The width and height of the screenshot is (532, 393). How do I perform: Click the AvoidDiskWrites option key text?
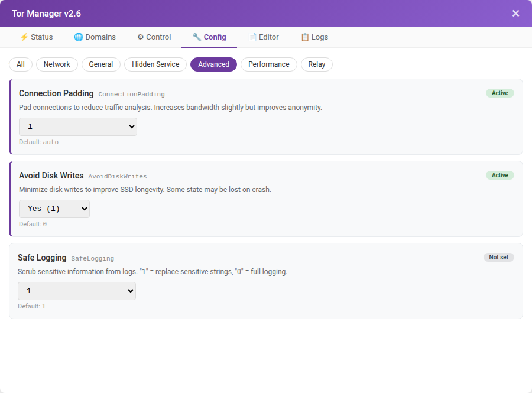pyautogui.click(x=118, y=176)
